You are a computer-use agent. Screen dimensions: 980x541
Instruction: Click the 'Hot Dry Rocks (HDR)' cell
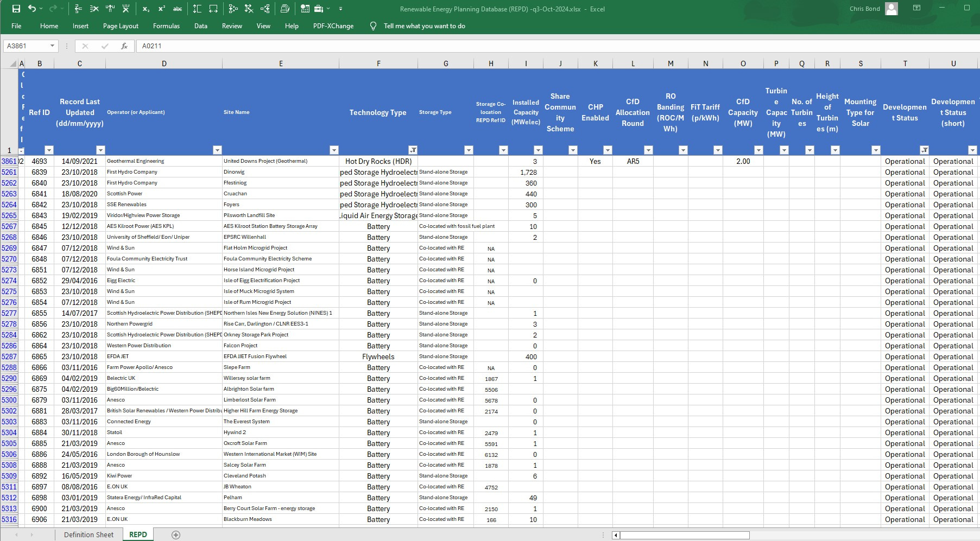click(x=378, y=161)
